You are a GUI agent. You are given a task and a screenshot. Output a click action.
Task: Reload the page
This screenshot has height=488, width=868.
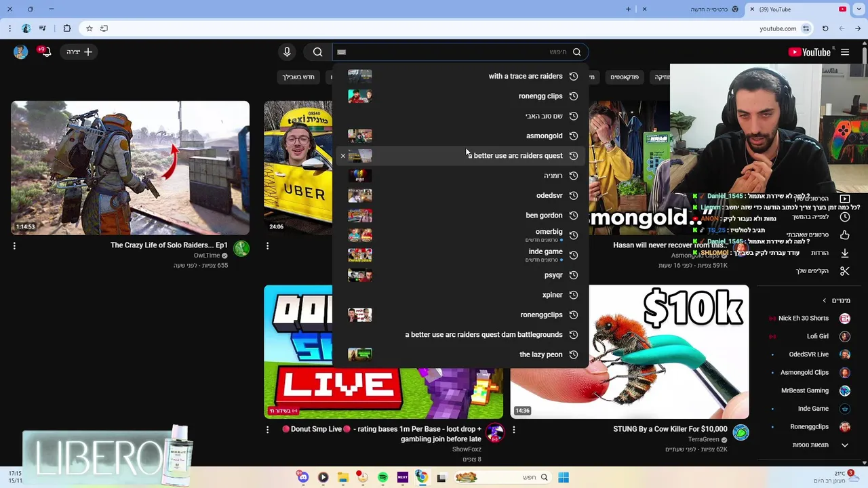[x=825, y=28]
